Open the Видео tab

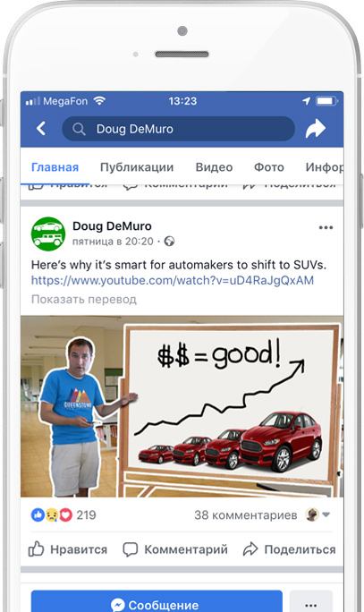tap(214, 167)
